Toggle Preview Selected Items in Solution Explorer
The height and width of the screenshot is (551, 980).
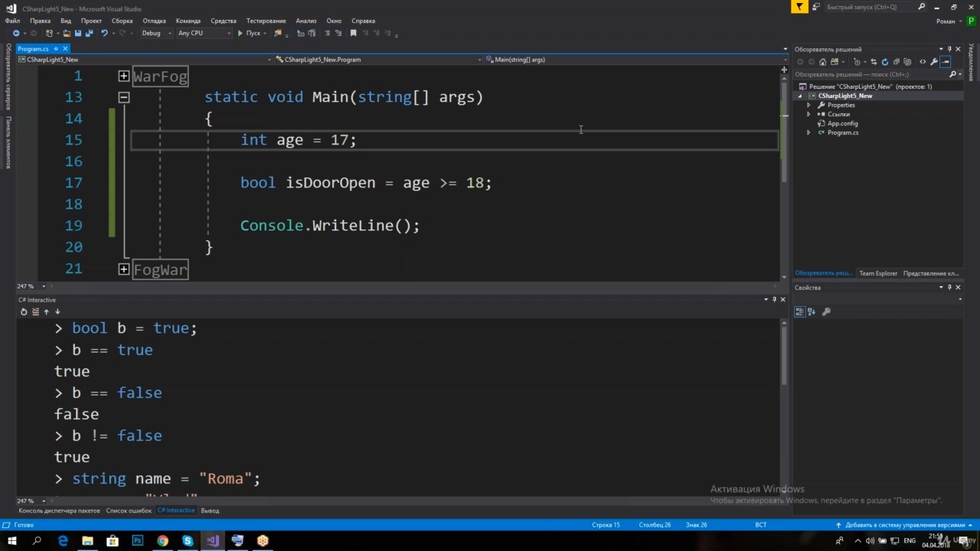coord(945,62)
